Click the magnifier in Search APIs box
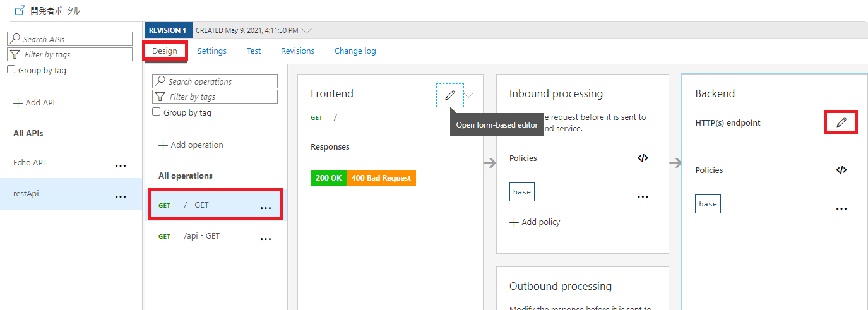Viewport: 868px width, 310px height. point(15,39)
